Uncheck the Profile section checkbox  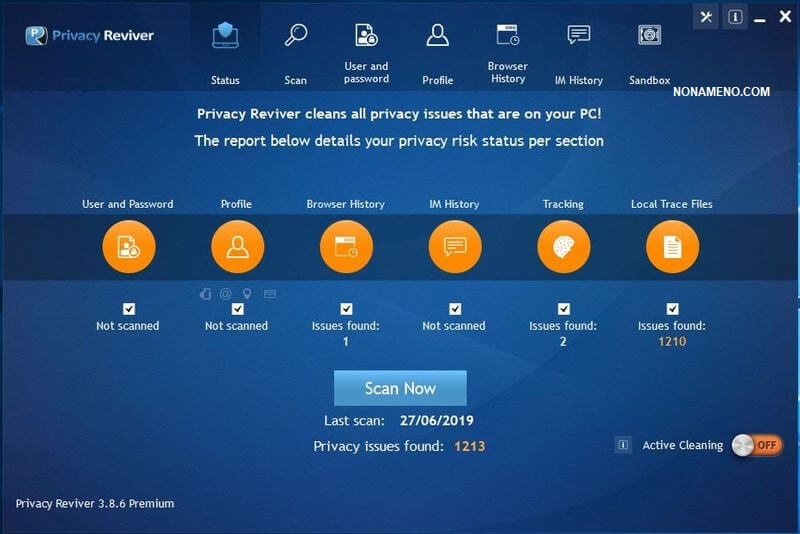pos(237,309)
